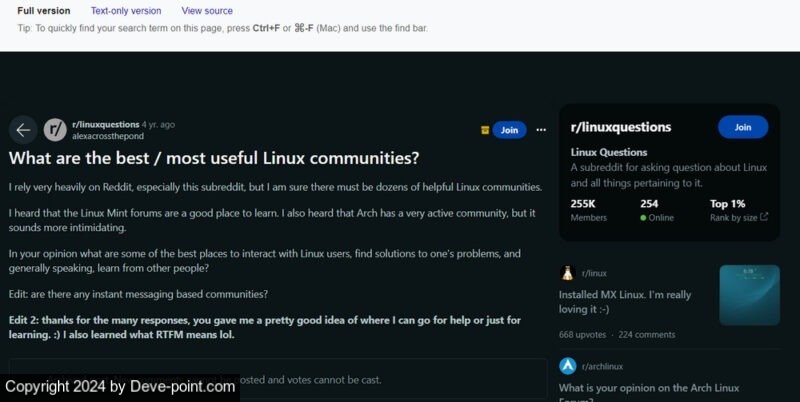Click the Rank by size external-link icon
800x402 pixels.
(764, 216)
